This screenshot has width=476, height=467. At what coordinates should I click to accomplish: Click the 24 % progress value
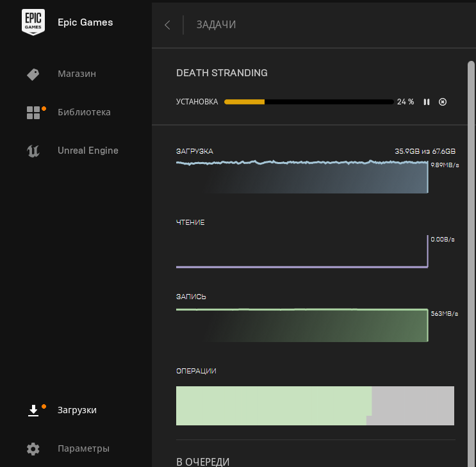pos(406,102)
